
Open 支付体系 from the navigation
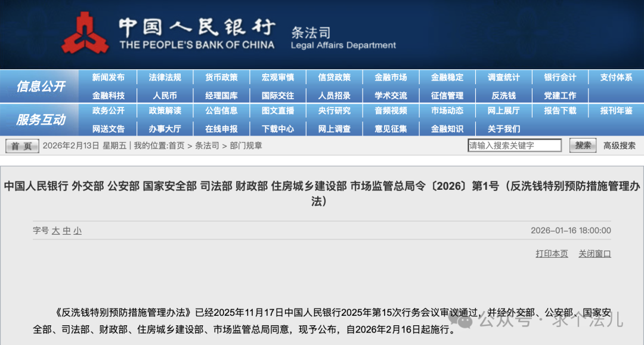(x=616, y=78)
